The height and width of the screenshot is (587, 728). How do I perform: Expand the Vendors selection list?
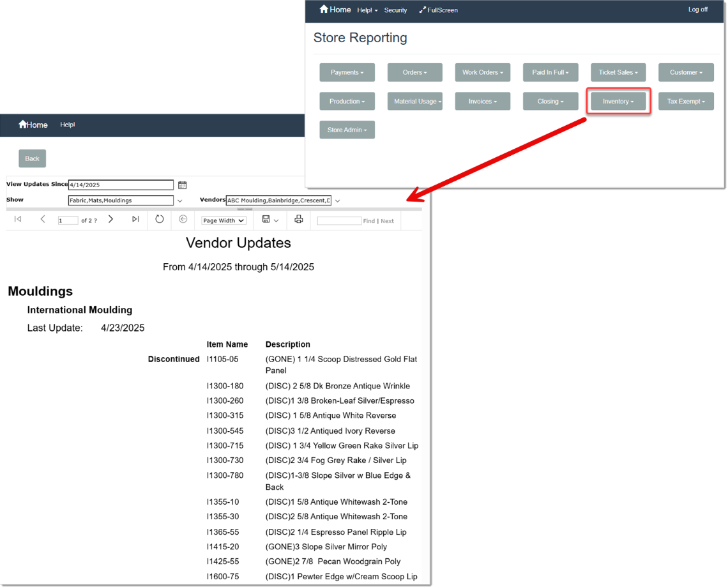click(x=337, y=200)
